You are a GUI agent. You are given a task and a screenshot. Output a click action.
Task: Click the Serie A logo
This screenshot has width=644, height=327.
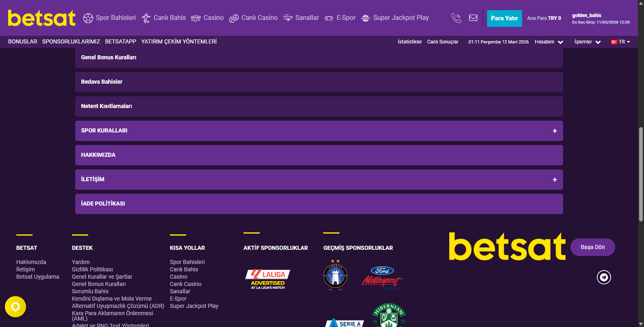344,323
